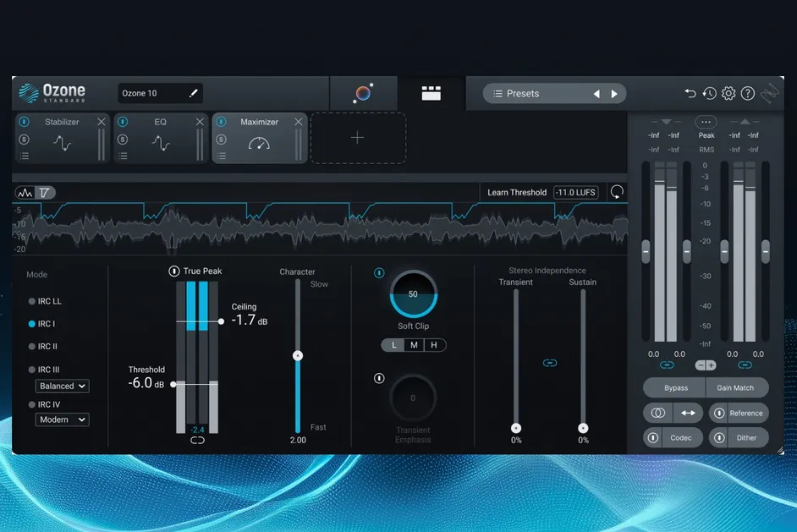Click the swap channels arrow icon
The image size is (797, 532).
coord(688,413)
